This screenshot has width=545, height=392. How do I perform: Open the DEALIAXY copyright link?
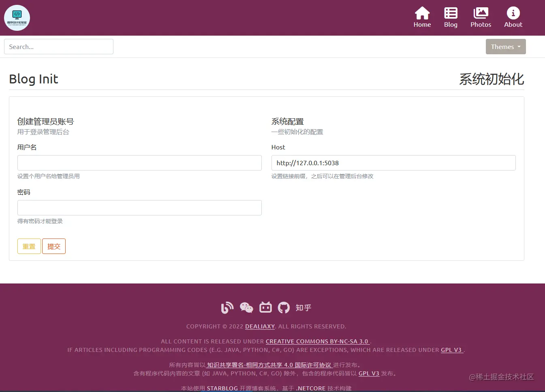pyautogui.click(x=260, y=326)
